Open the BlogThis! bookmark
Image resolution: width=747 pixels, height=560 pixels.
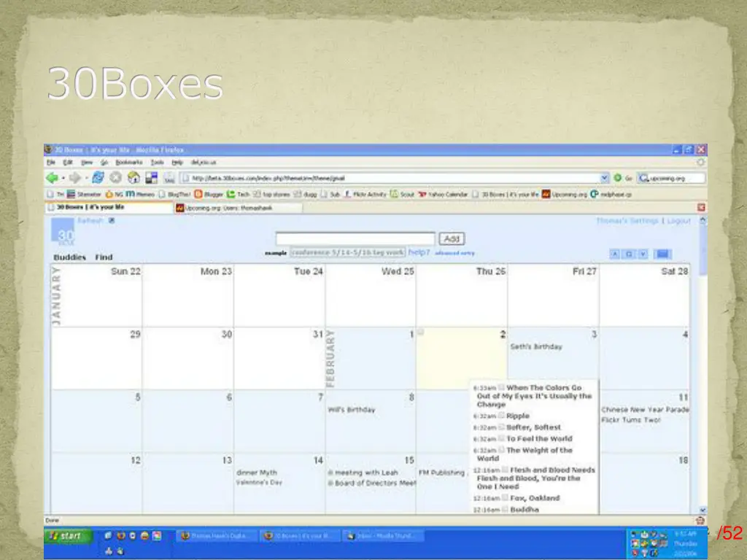[x=175, y=194]
